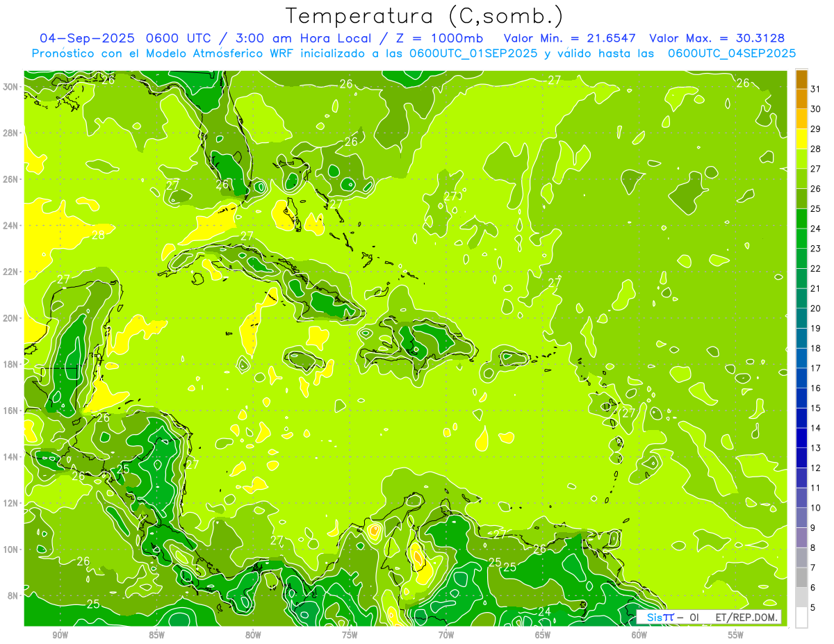Click the '28' contour label on the map
The image size is (834, 644).
99,236
